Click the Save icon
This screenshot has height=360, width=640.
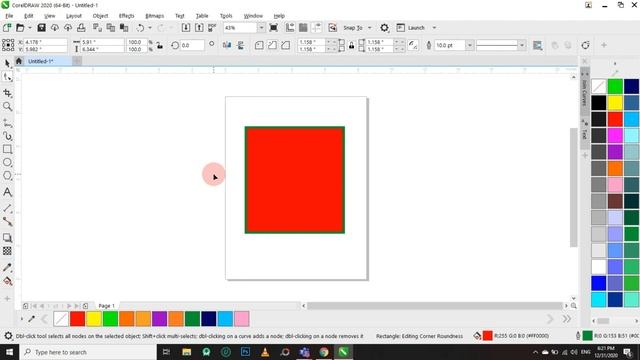tap(41, 28)
